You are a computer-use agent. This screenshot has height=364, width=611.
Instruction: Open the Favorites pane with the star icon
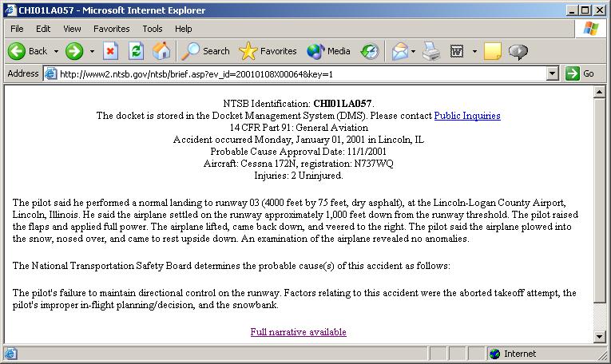(x=268, y=51)
